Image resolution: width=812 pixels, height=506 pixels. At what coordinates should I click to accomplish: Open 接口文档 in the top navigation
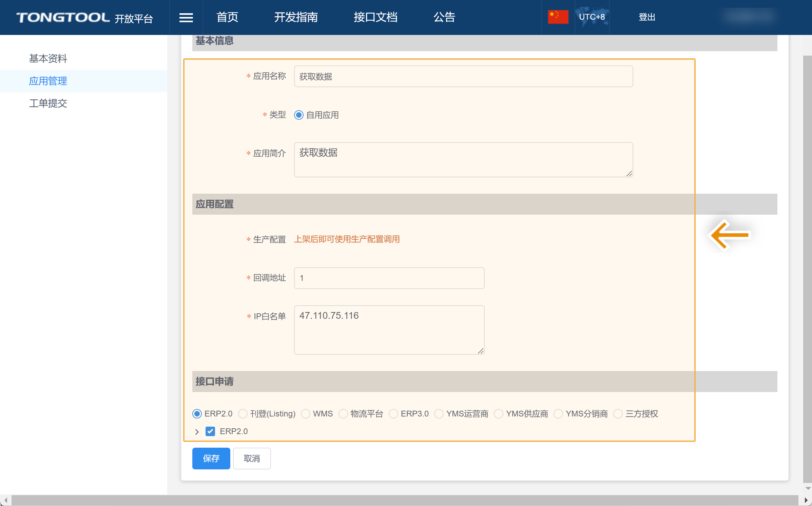375,17
